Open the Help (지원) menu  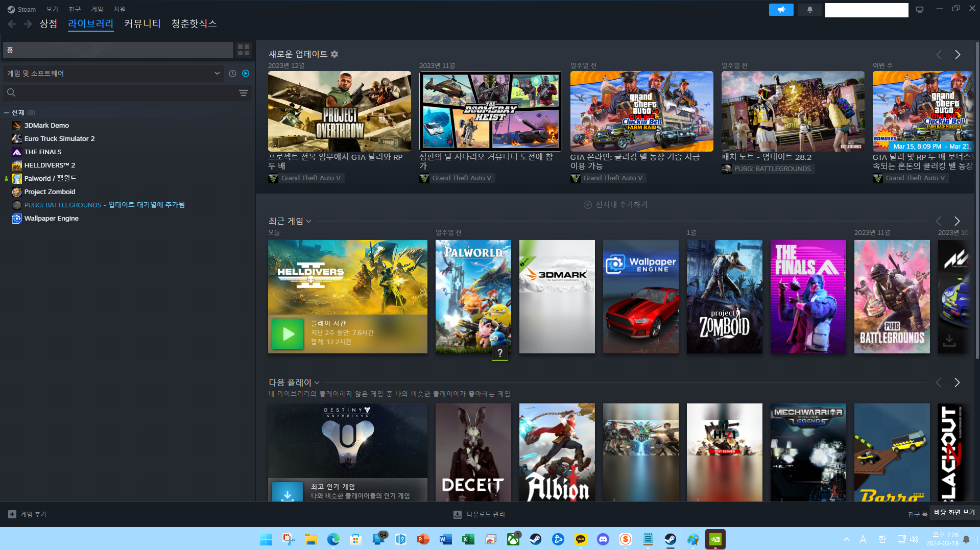pyautogui.click(x=119, y=9)
